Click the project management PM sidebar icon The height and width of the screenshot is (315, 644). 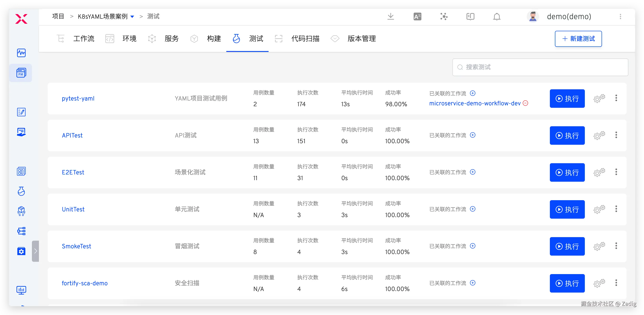click(x=21, y=73)
